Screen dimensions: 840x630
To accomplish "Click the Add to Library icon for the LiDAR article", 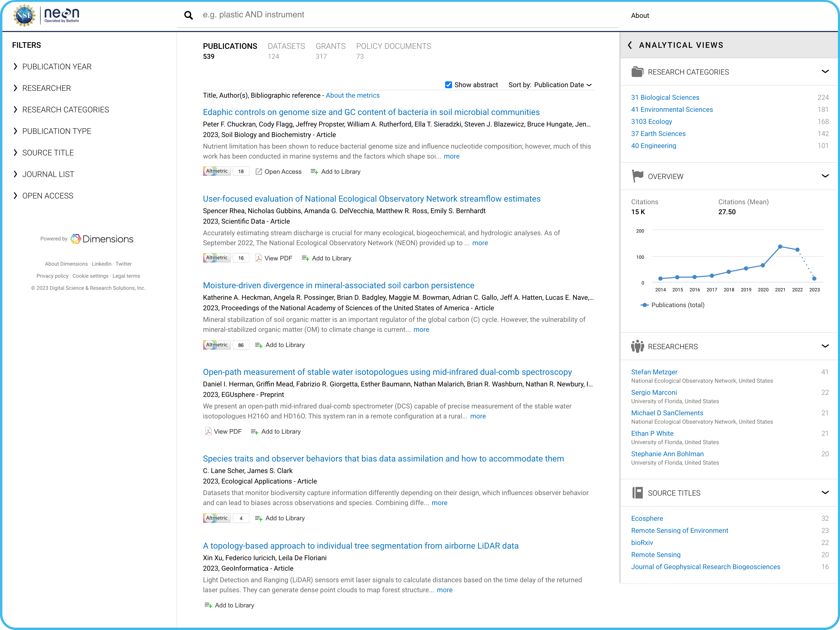I will pos(208,605).
